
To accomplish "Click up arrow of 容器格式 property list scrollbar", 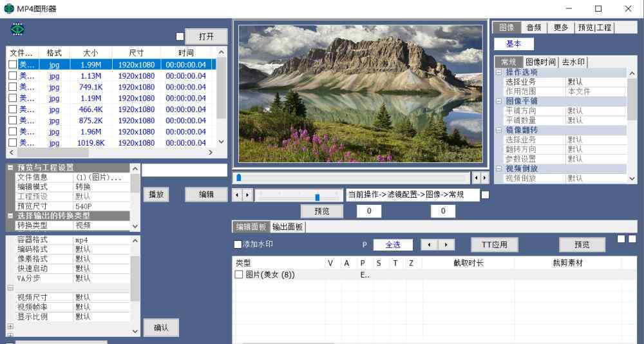I will pyautogui.click(x=135, y=240).
